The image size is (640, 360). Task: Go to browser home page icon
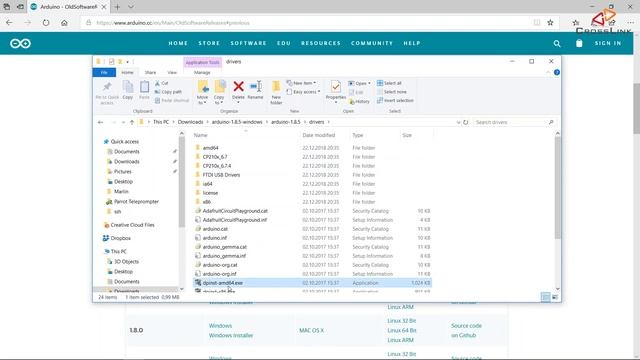pyautogui.click(x=64, y=23)
